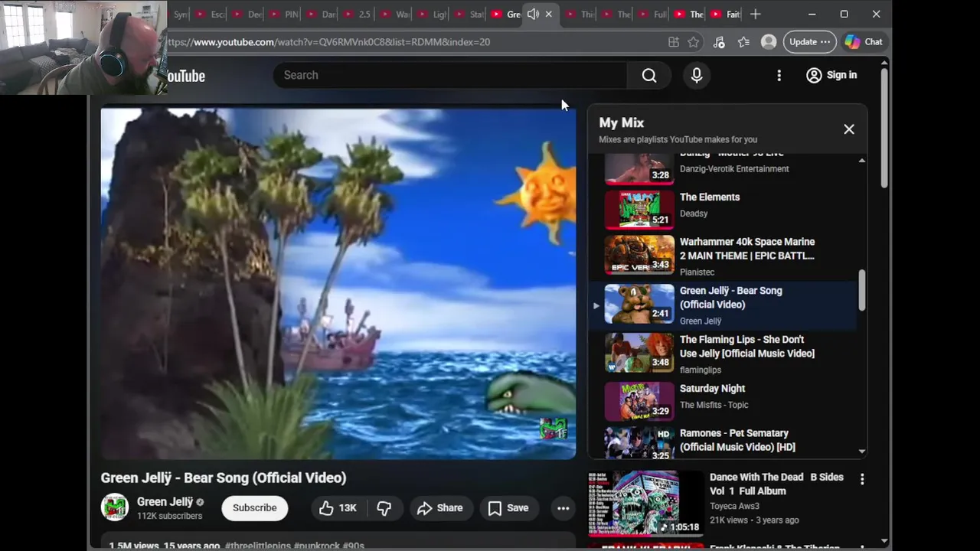Share the Bear Song video

(x=440, y=508)
